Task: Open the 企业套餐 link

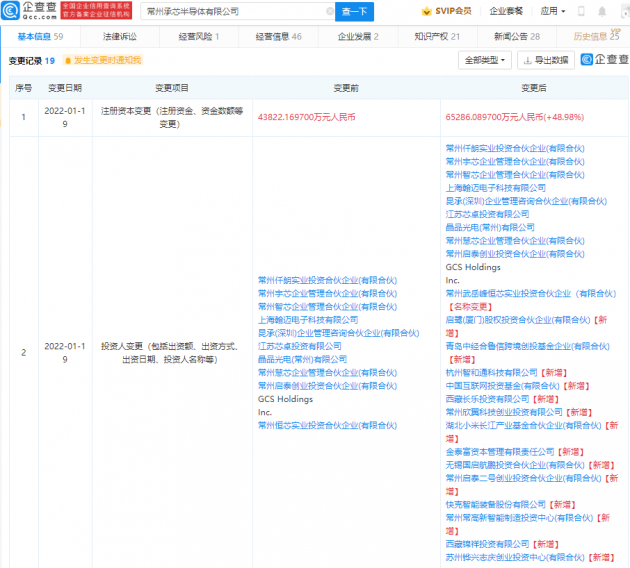Action: 506,11
